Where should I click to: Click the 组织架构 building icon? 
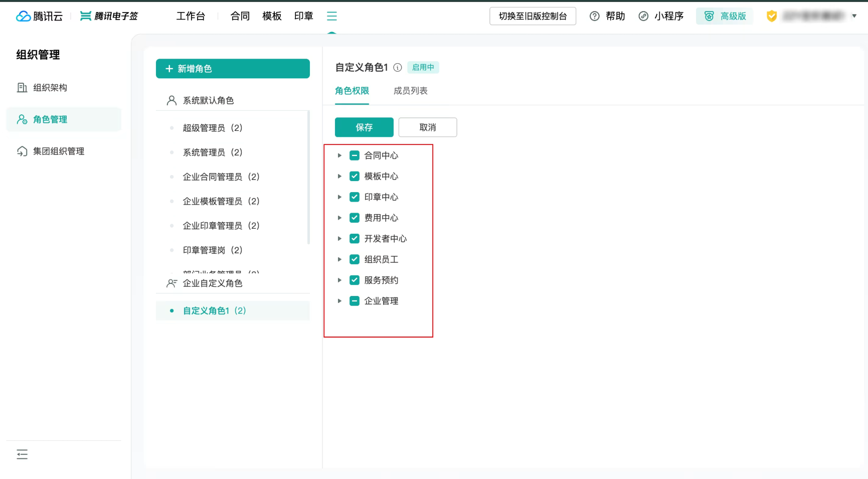point(22,87)
